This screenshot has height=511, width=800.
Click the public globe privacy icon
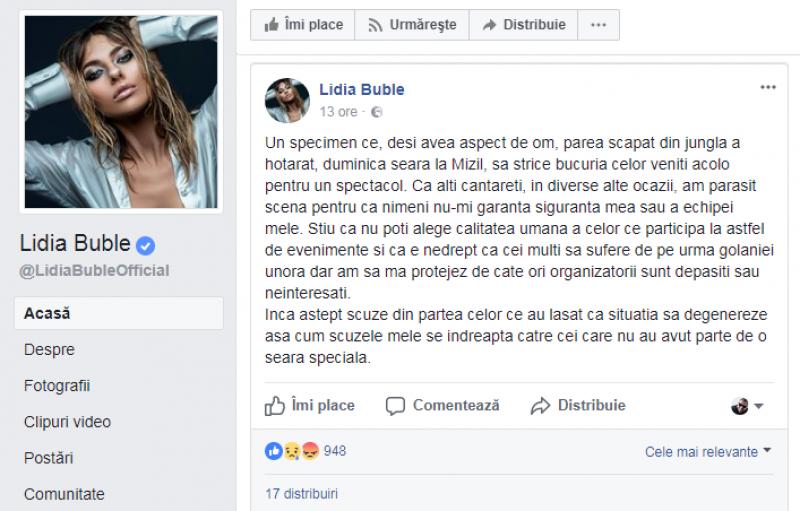377,112
